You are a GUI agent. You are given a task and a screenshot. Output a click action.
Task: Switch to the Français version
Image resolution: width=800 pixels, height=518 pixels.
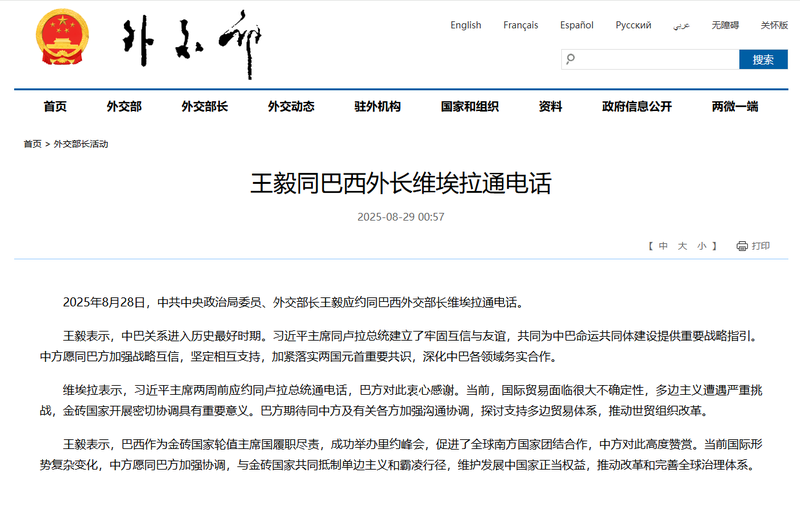[x=520, y=25]
